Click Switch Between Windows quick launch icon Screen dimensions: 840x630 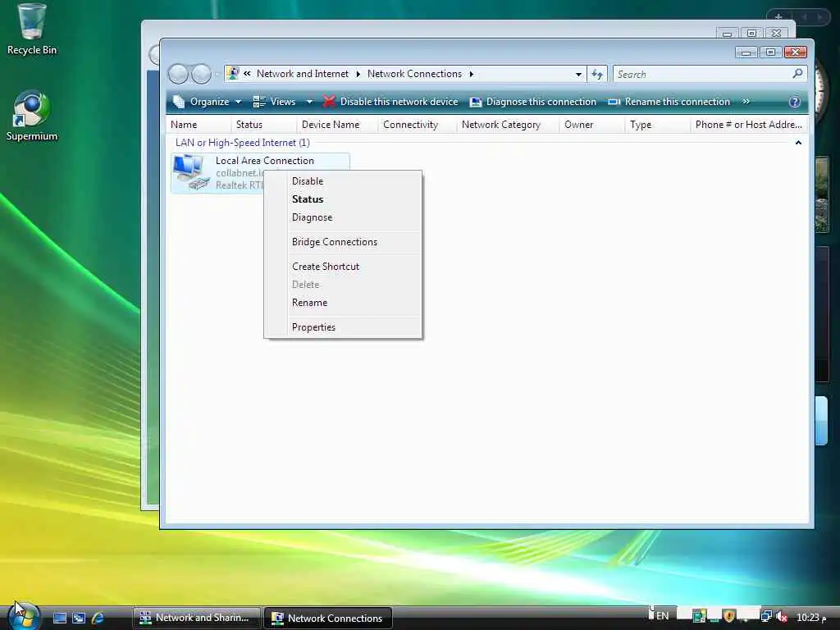tap(79, 618)
